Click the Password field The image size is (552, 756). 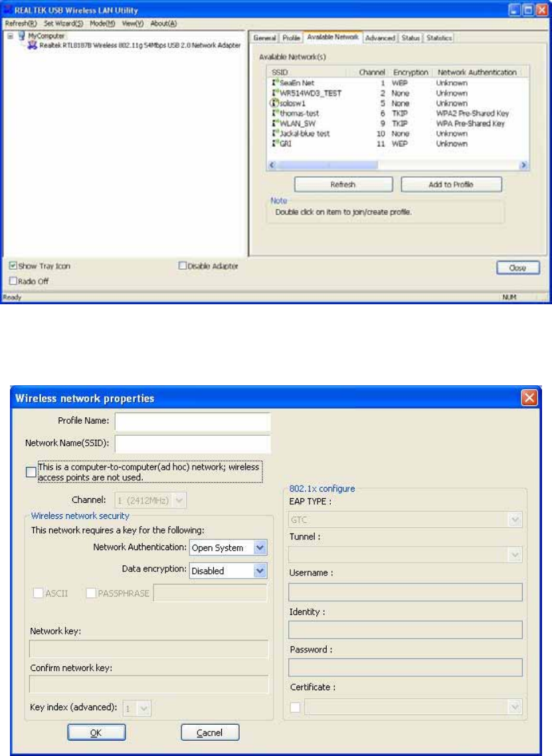405,668
